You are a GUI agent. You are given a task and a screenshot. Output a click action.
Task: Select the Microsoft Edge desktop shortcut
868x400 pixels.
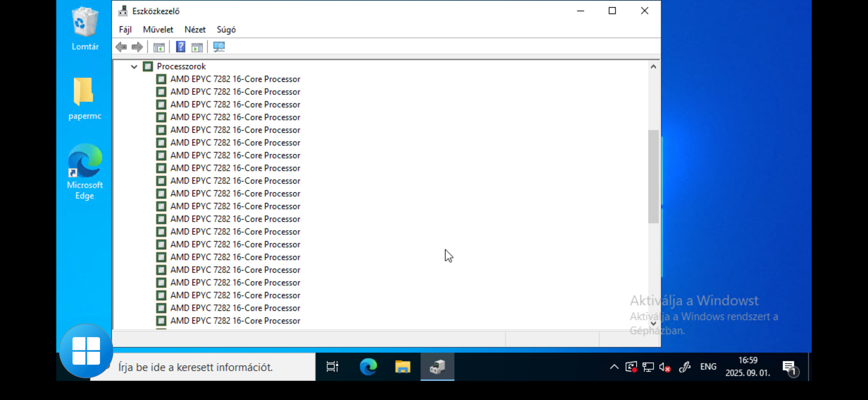(85, 172)
